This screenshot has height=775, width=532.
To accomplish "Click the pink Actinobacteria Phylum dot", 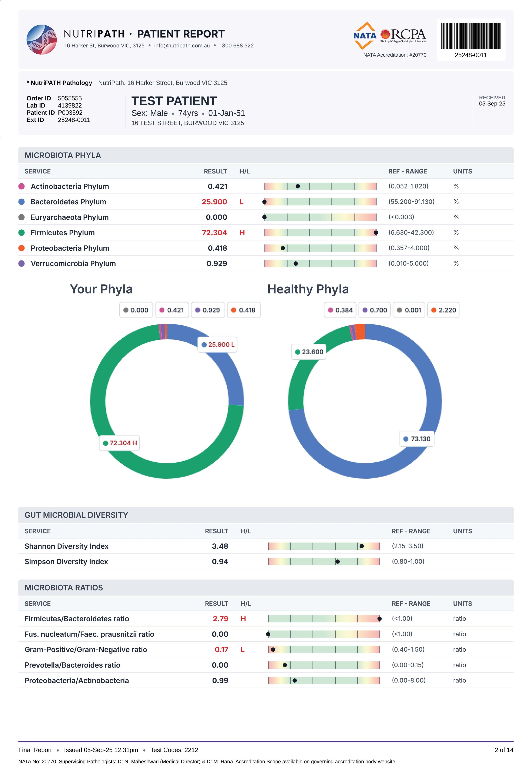I will 22,186.
